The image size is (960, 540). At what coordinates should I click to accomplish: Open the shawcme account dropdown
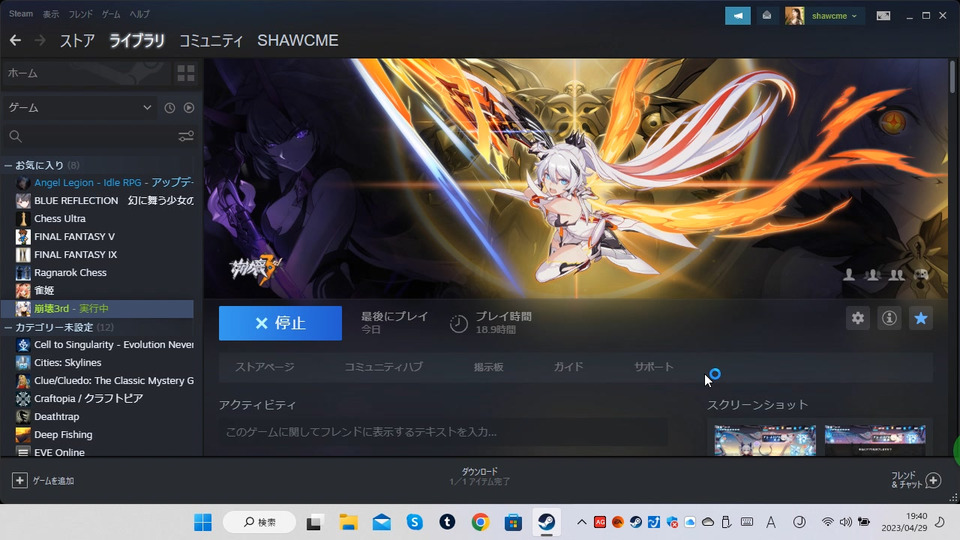point(834,16)
